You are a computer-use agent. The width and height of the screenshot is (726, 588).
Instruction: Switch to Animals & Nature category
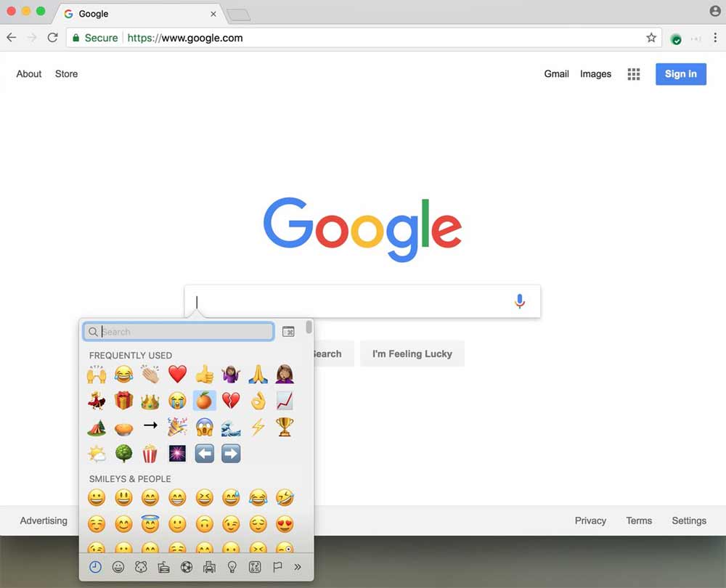pyautogui.click(x=141, y=567)
